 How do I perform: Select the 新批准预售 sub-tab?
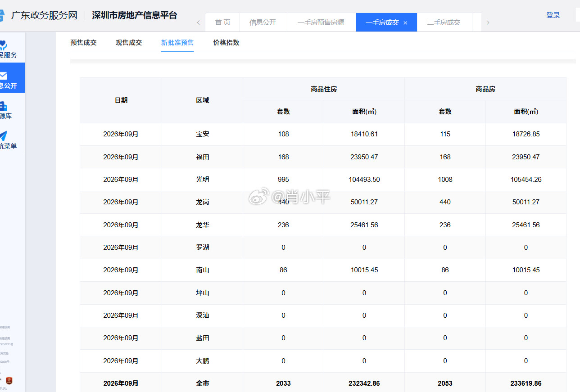[x=177, y=43]
